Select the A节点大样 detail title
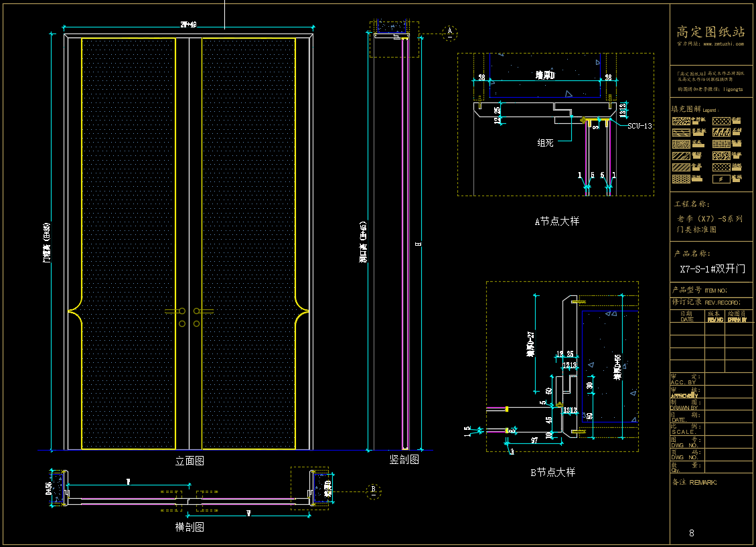The image size is (756, 547). point(556,222)
